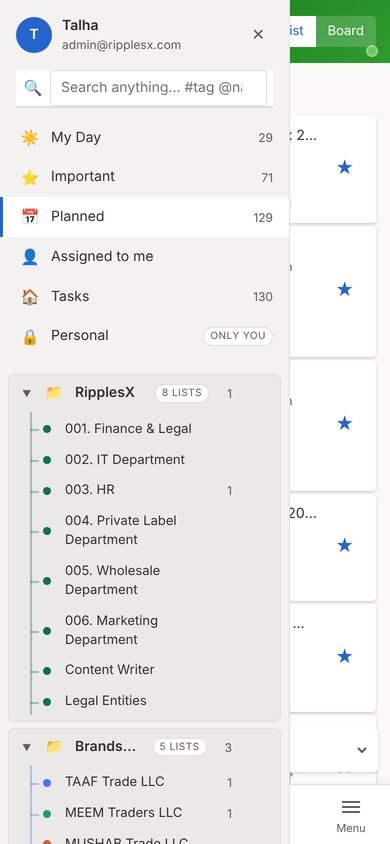390x844 pixels.
Task: Click the hamburger Menu button
Action: [x=351, y=816]
